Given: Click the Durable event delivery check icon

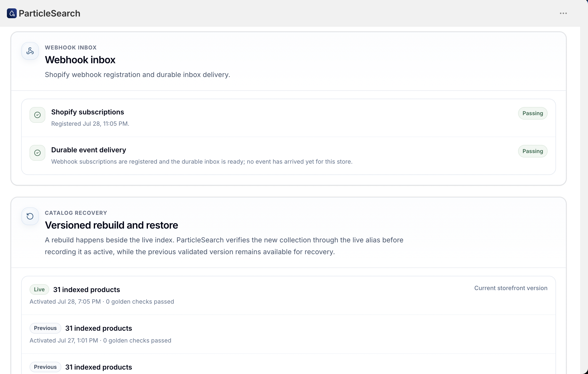Looking at the screenshot, I should click(37, 153).
